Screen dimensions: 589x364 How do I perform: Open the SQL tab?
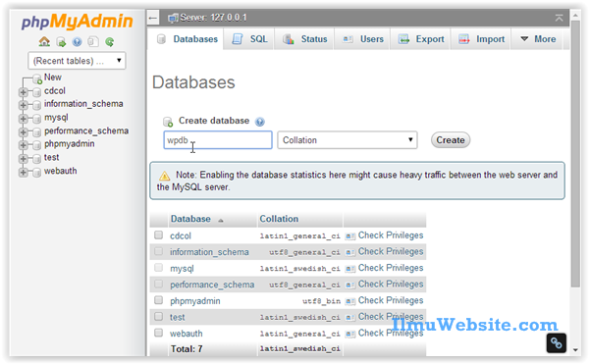click(x=249, y=39)
